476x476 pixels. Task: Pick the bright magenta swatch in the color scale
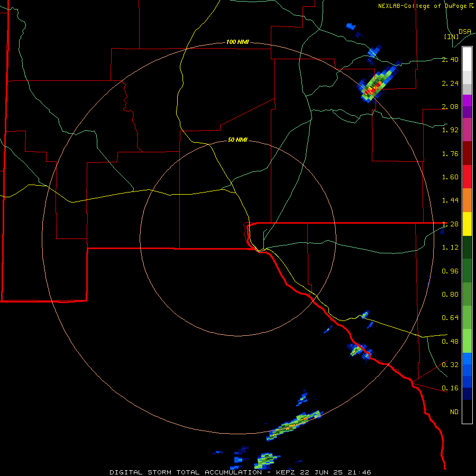click(x=467, y=100)
